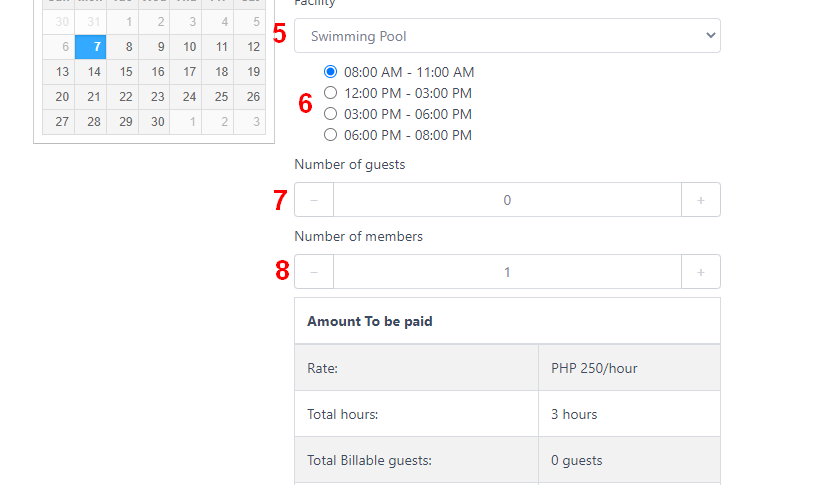Increase the number of members
This screenshot has width=821, height=485.
[x=700, y=272]
